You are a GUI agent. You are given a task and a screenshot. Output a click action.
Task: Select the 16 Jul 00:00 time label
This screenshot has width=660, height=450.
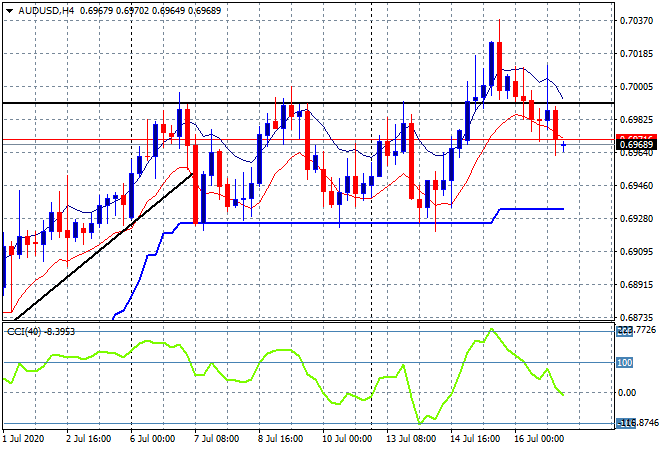(x=539, y=439)
